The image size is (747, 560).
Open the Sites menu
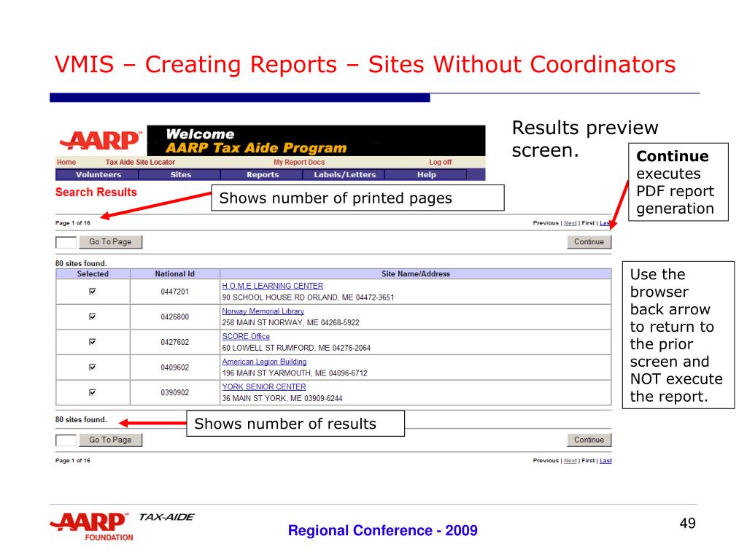pos(181,175)
